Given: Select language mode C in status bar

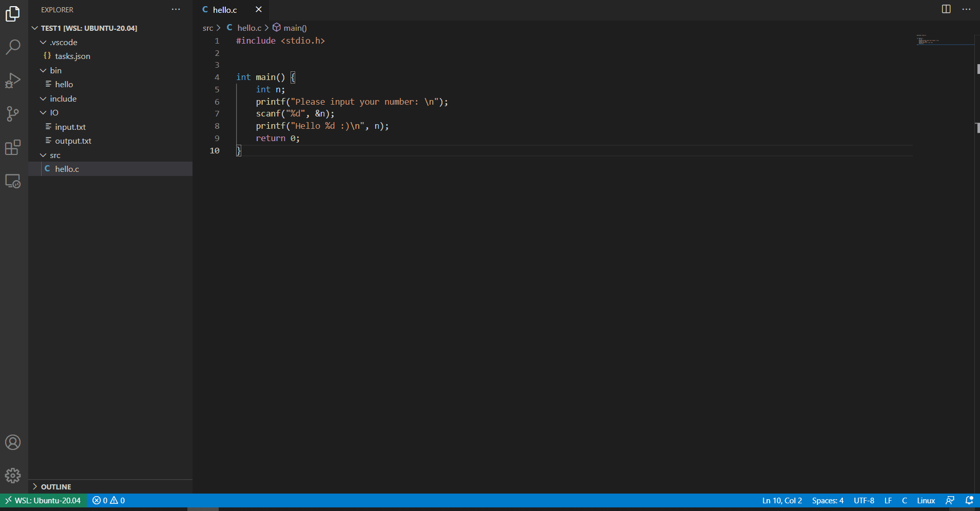Looking at the screenshot, I should (905, 500).
